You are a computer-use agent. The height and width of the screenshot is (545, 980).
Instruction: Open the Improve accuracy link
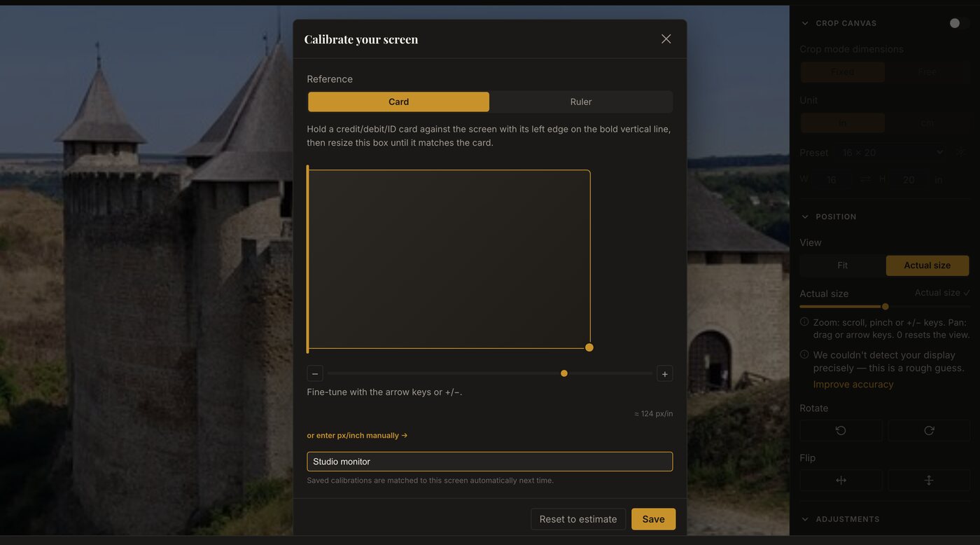coord(853,384)
